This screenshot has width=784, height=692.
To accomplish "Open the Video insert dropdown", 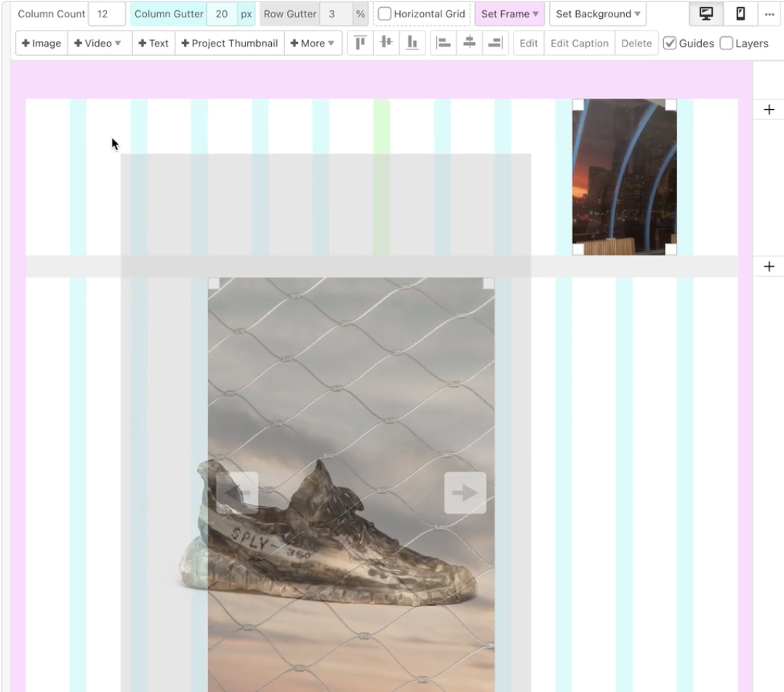I will 99,43.
